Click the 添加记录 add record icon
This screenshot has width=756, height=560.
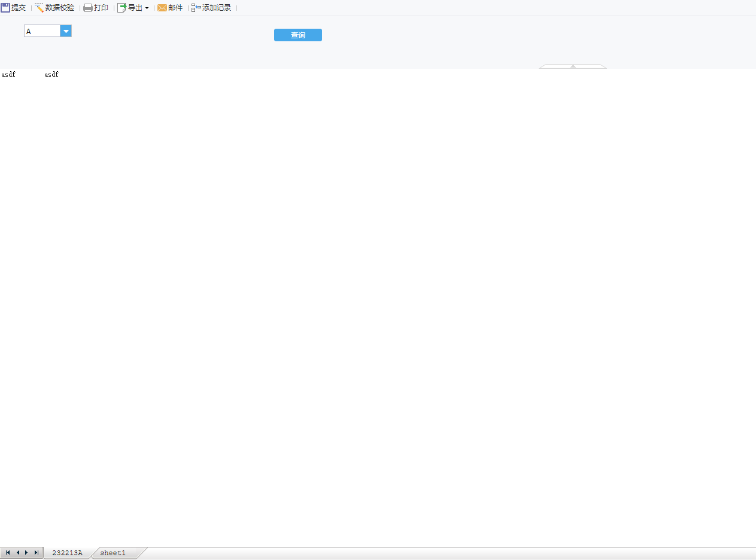tap(195, 8)
